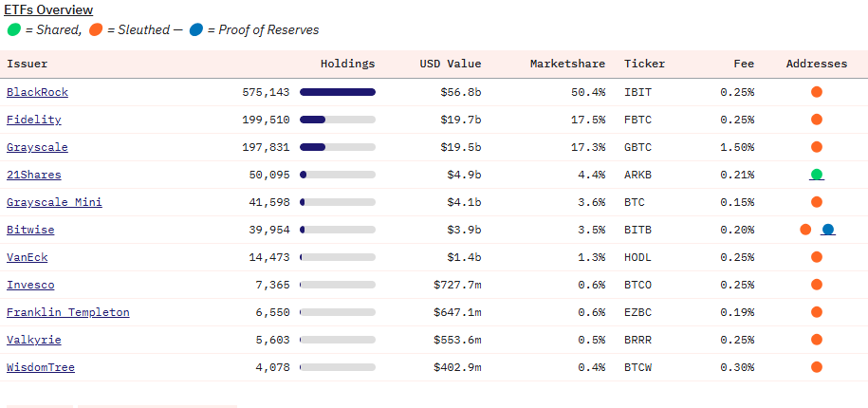Click BlackRock's holdings progress bar
This screenshot has width=868, height=408.
[x=337, y=92]
